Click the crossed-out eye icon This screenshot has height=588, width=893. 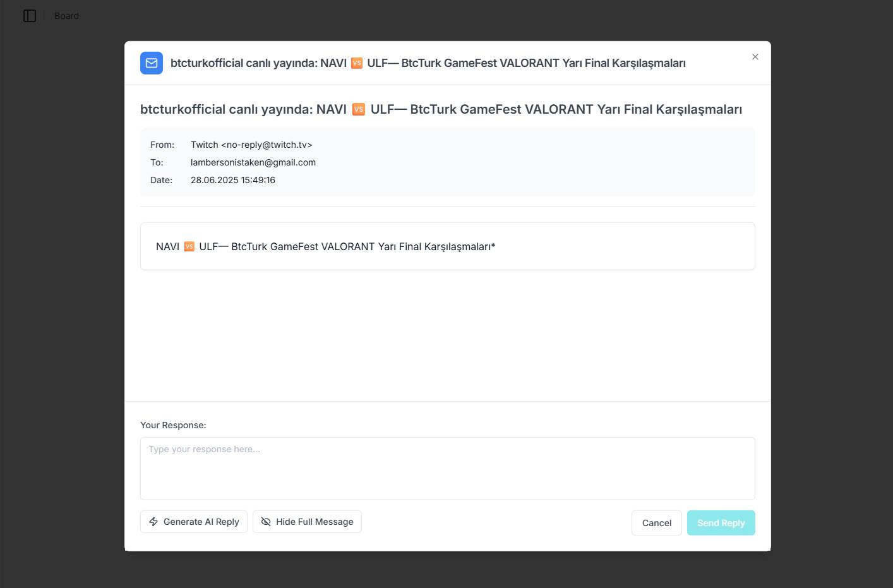266,522
